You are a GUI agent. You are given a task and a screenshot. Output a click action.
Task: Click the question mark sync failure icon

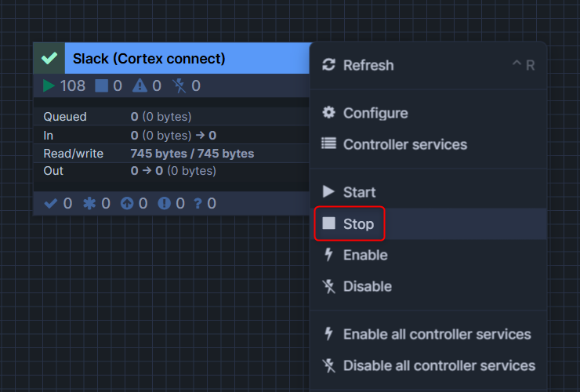coord(198,204)
